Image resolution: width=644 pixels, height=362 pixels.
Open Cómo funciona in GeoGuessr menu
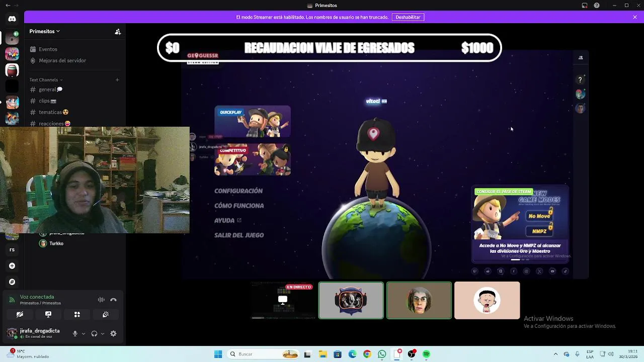coord(239,206)
